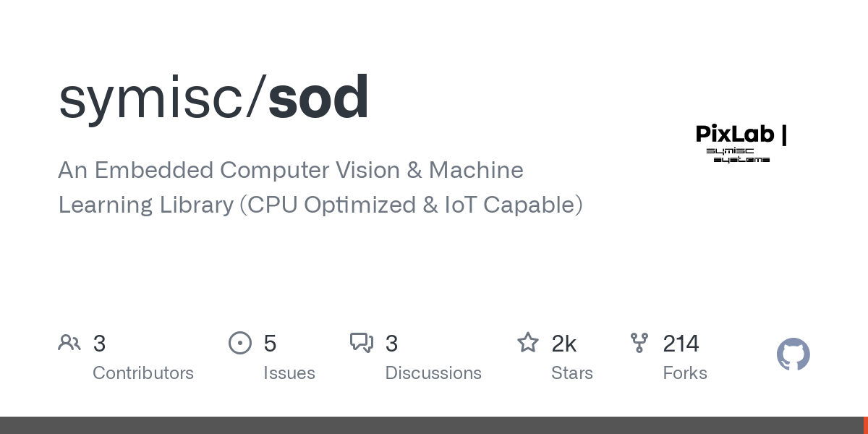868x434 pixels.
Task: Click the GitHub Octocat logo
Action: point(793,354)
